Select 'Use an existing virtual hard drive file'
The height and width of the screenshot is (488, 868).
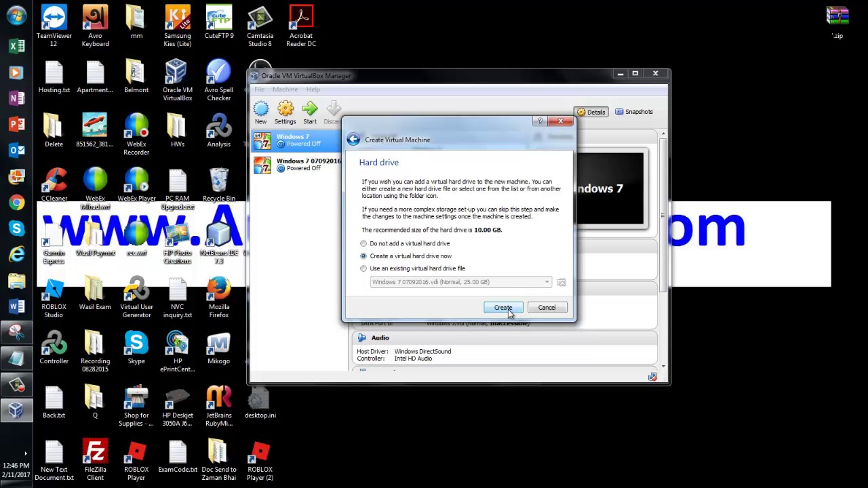point(412,268)
